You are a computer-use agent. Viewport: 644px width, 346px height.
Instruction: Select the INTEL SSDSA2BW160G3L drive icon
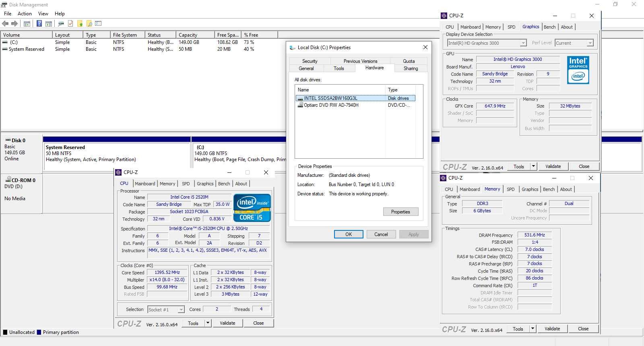coord(300,98)
